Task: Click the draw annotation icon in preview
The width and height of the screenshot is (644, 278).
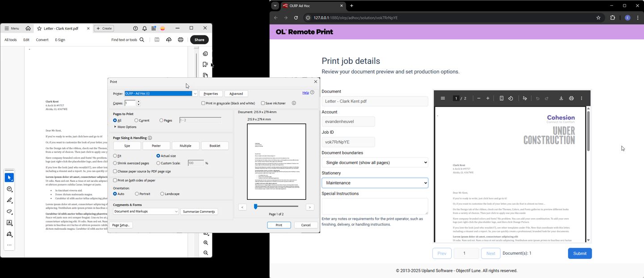Action: [x=525, y=98]
